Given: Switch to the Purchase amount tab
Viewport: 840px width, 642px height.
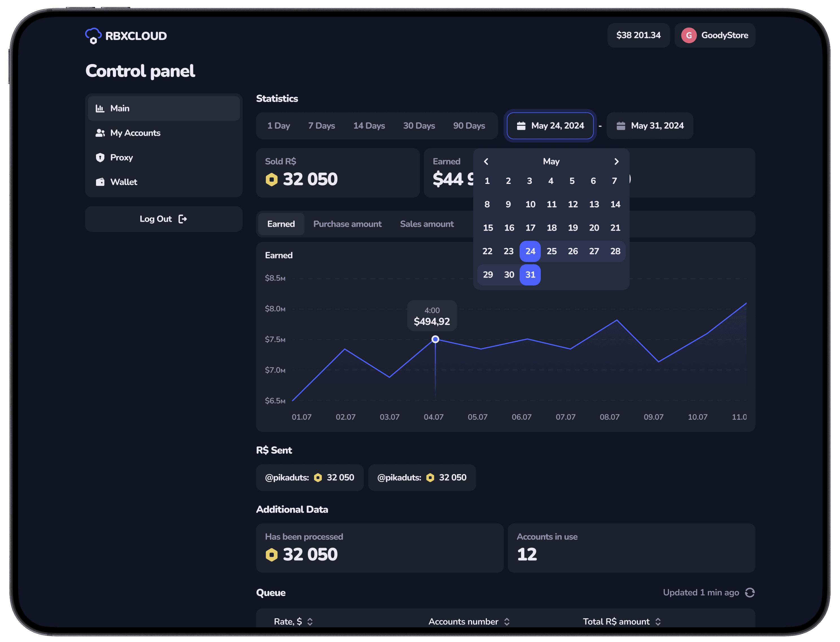Looking at the screenshot, I should [347, 224].
